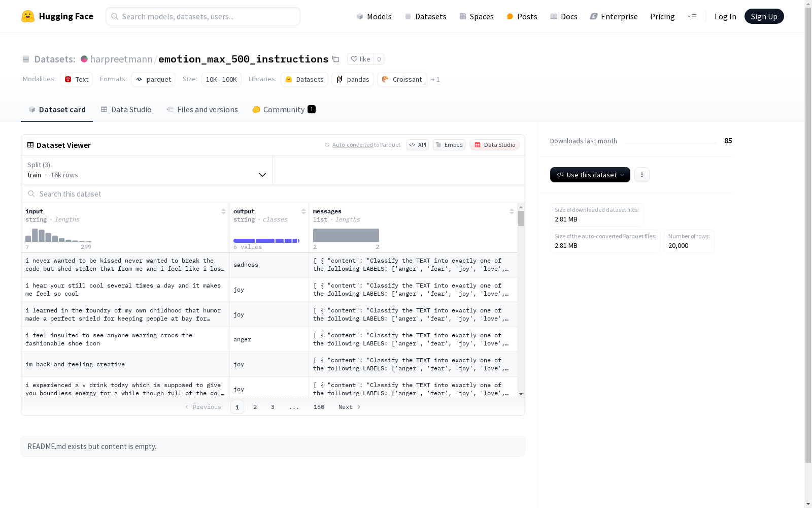This screenshot has width=812, height=508.
Task: Click the output classes distribution bar
Action: (266, 241)
